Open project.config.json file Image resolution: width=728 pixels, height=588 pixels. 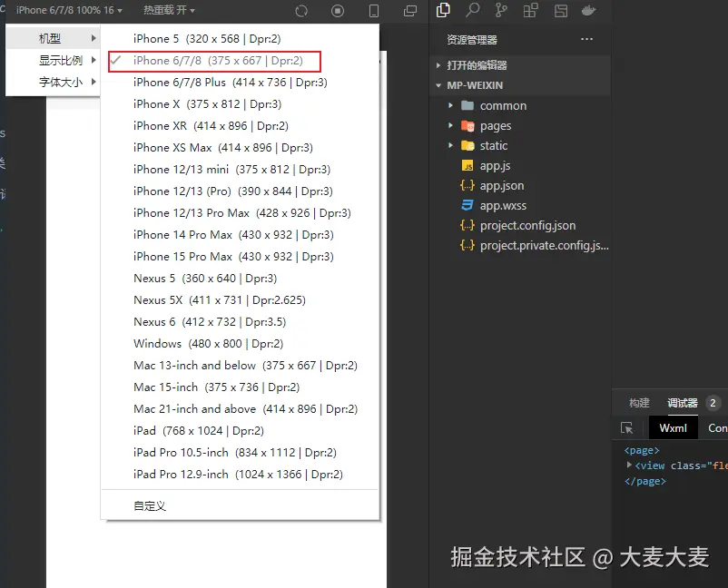(520, 226)
